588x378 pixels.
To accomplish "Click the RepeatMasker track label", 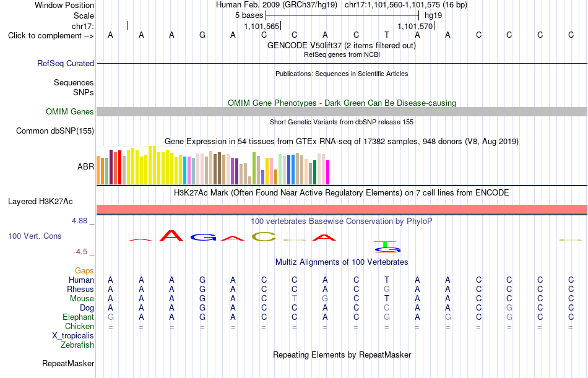I will [68, 363].
